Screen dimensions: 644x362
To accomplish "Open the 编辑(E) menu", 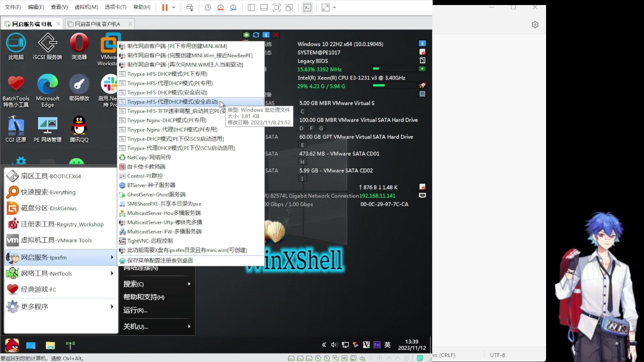I will pyautogui.click(x=36, y=7).
